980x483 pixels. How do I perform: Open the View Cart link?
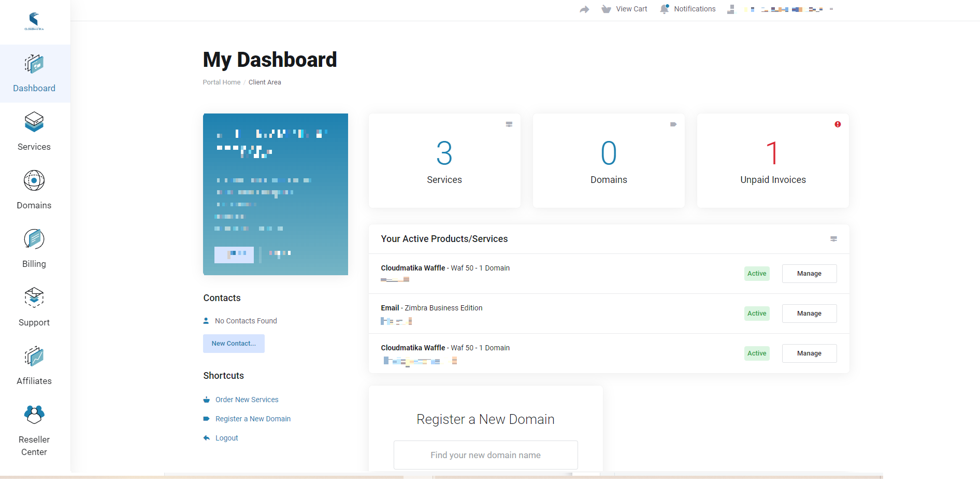tap(631, 9)
